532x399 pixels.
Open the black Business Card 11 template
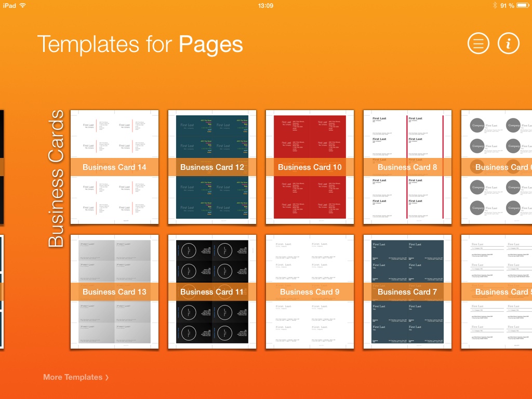click(x=212, y=291)
